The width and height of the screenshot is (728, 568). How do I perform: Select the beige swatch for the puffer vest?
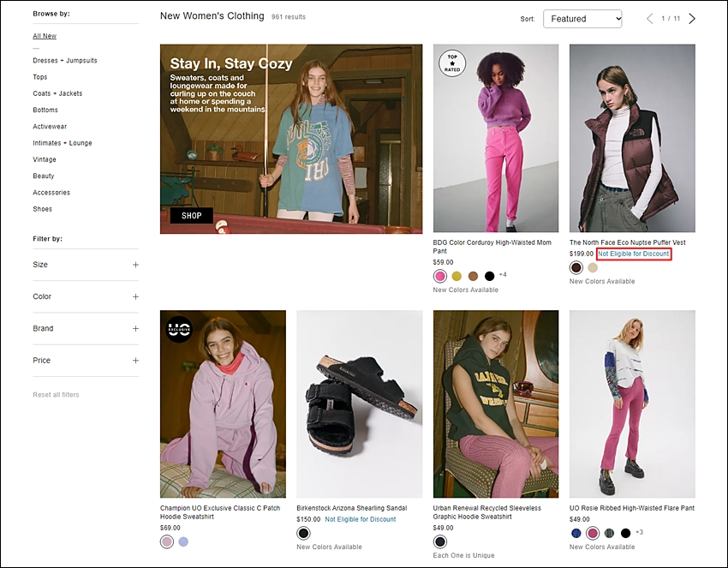[x=593, y=267]
